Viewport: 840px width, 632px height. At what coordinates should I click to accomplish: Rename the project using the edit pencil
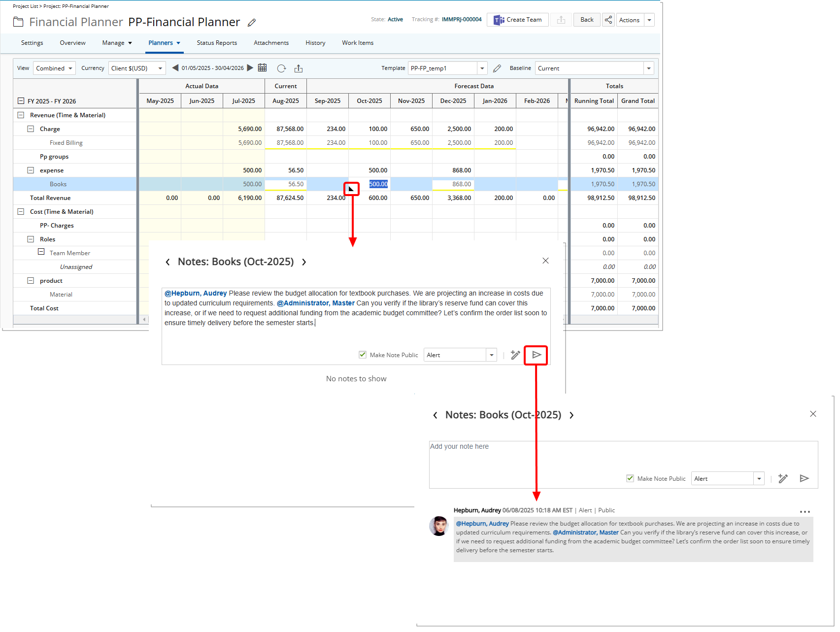252,23
